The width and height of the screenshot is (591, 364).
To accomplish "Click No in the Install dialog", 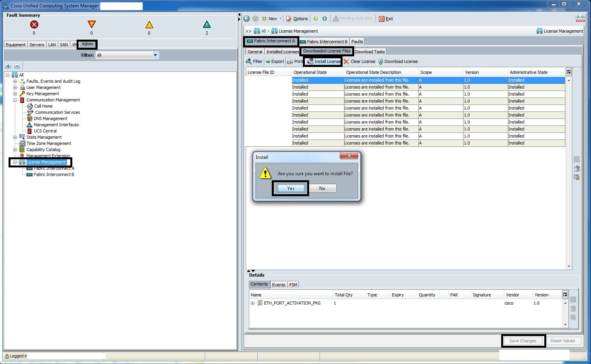I will 322,188.
